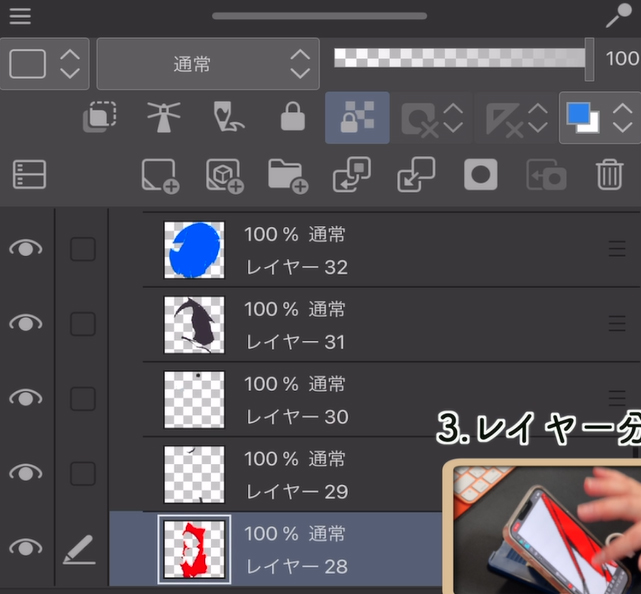Open the 通常 blend mode dropdown
Screen dimensions: 641x594
click(208, 64)
